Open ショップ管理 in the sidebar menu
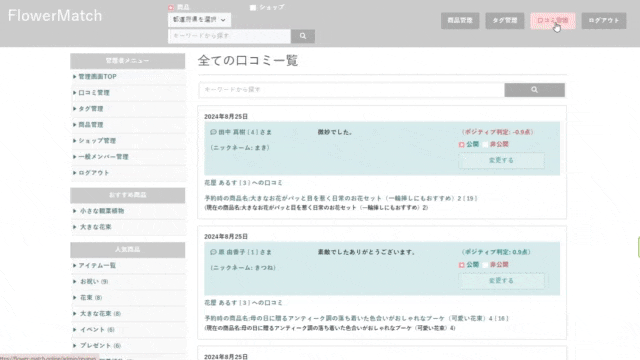 pos(97,140)
